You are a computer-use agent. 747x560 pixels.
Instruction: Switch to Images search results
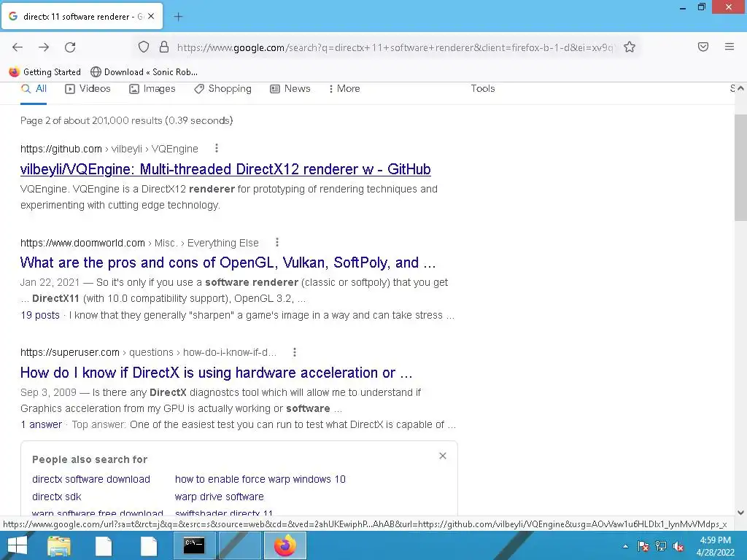point(152,88)
